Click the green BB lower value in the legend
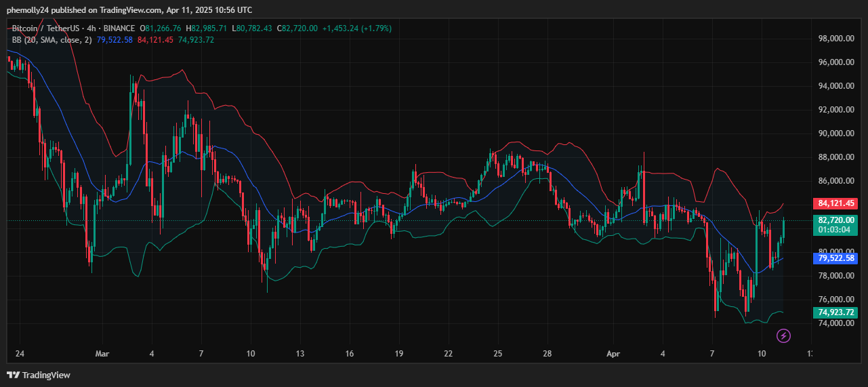 tap(196, 40)
